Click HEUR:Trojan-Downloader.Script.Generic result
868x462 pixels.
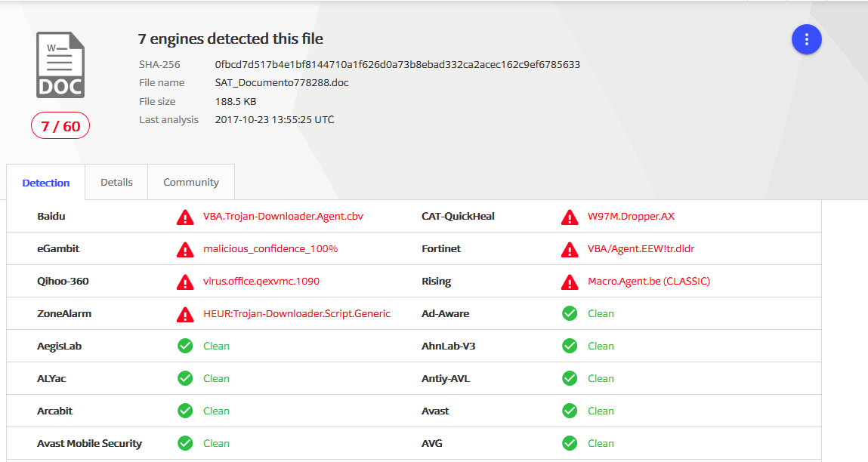[297, 314]
